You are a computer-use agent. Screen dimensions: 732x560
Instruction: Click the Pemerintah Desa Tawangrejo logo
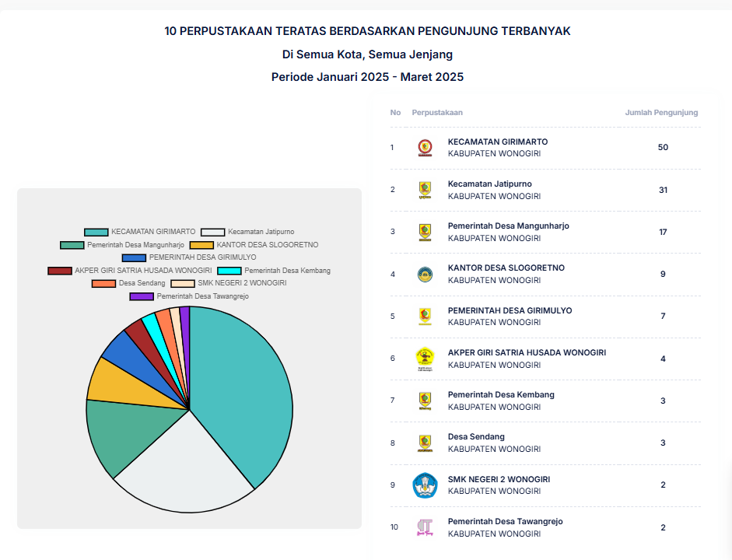[425, 527]
